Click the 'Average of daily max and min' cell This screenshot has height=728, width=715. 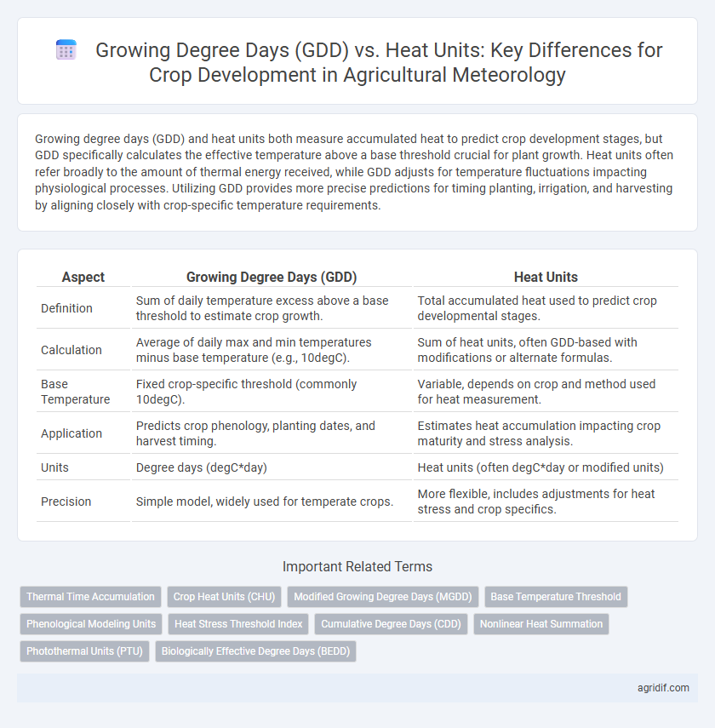(272, 350)
